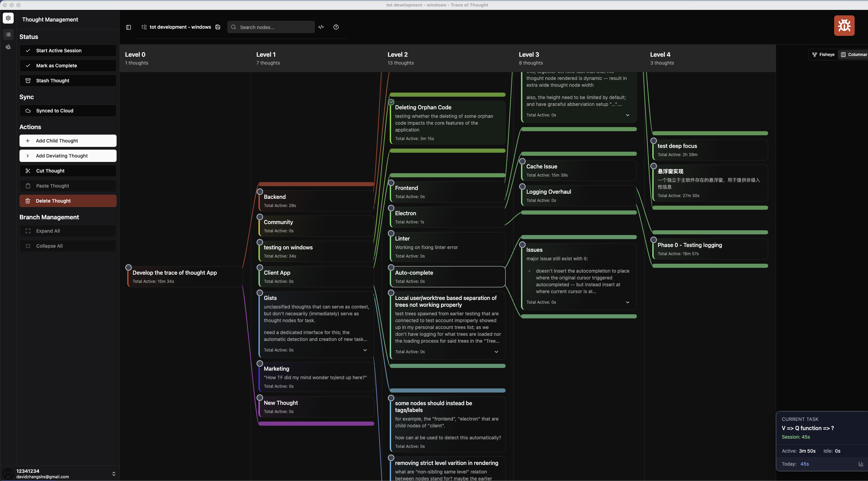
Task: Click the checkmark icon on Deleting Orphan Code
Action: click(x=391, y=102)
